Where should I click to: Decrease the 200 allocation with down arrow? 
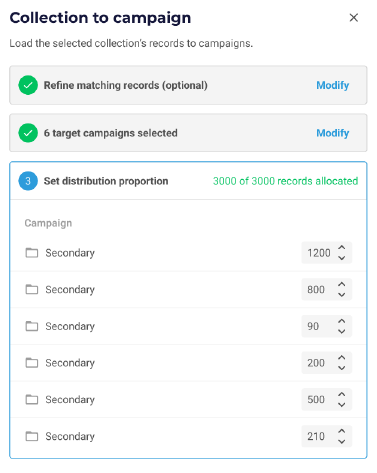pyautogui.click(x=341, y=368)
